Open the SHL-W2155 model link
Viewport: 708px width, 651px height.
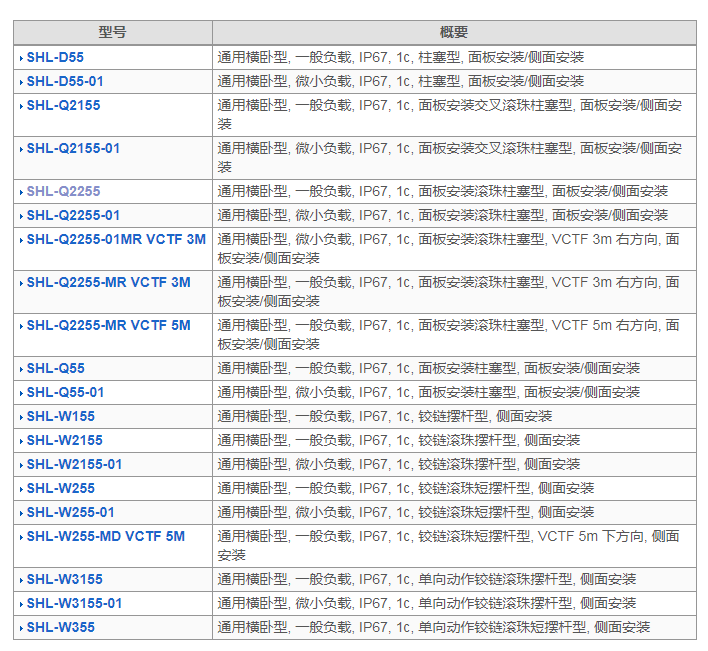(x=65, y=440)
